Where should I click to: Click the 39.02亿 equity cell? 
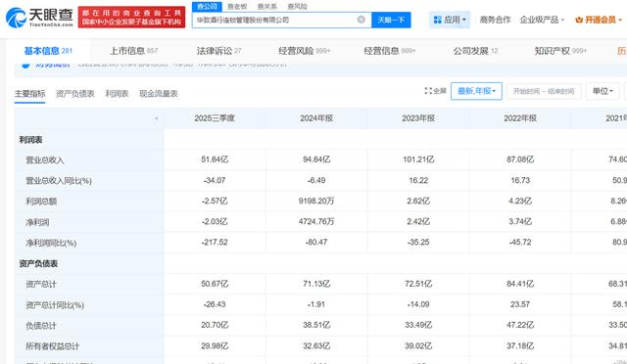pyautogui.click(x=418, y=345)
